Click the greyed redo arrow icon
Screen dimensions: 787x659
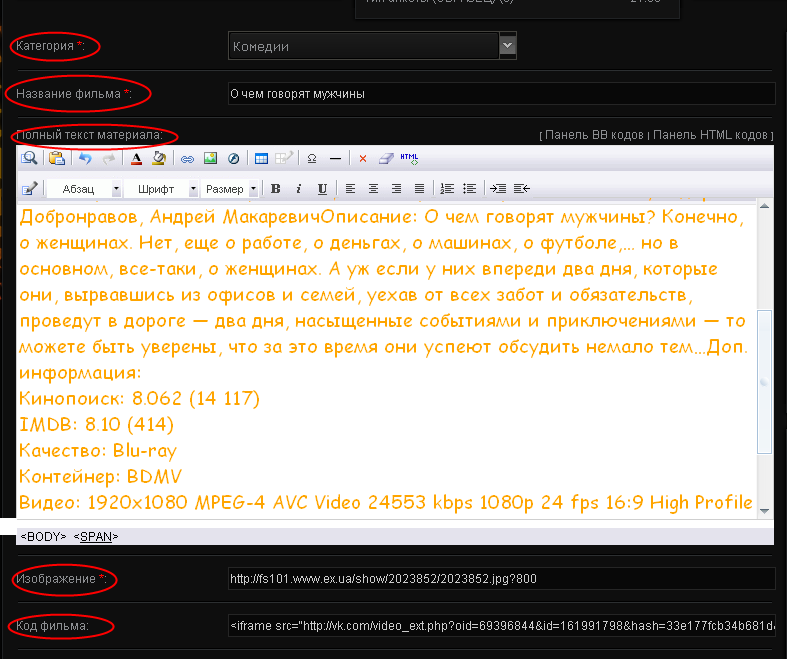click(108, 159)
